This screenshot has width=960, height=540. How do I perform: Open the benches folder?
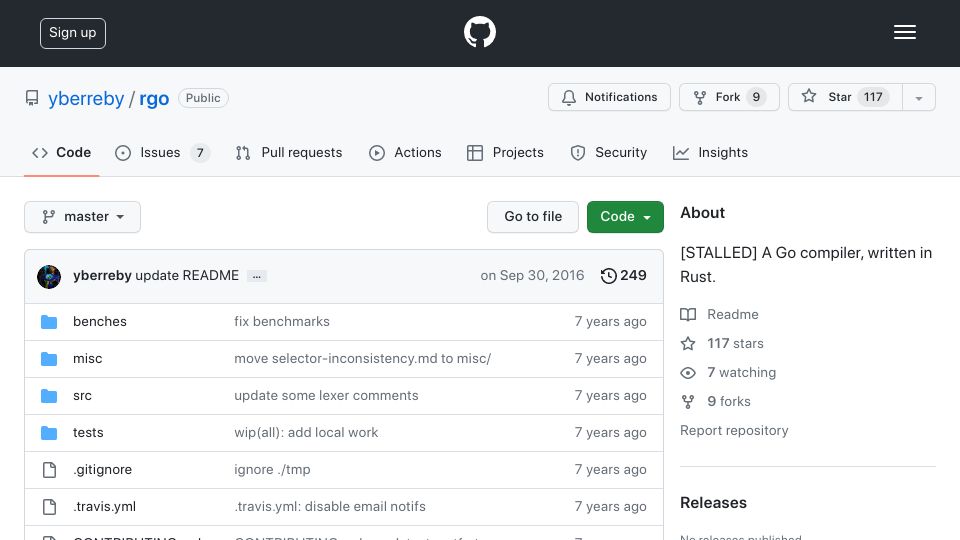tap(100, 321)
